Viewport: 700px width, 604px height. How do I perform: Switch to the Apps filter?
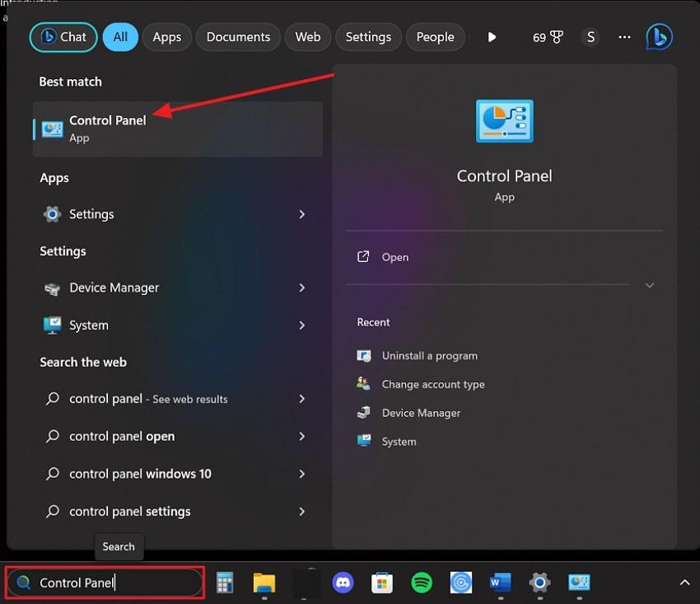(167, 37)
